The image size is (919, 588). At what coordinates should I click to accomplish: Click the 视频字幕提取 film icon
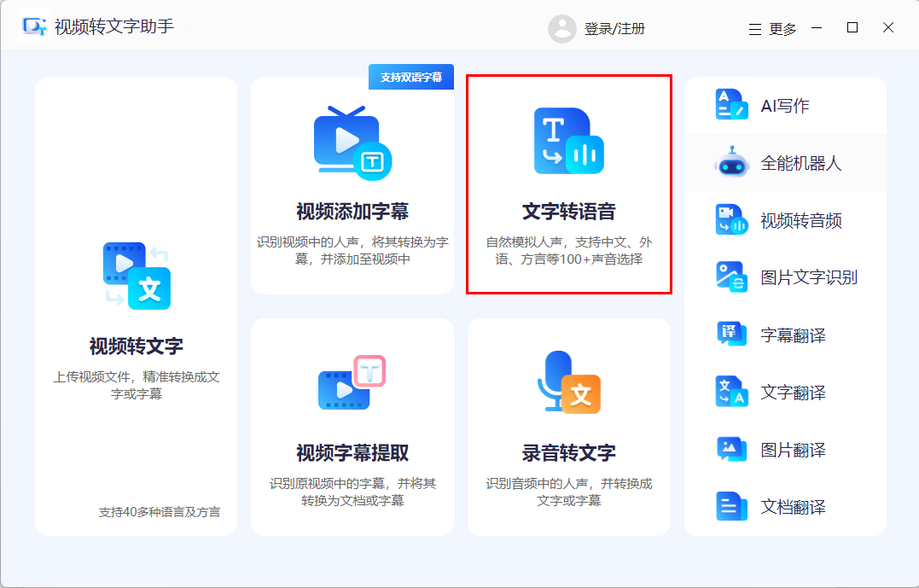(x=352, y=382)
